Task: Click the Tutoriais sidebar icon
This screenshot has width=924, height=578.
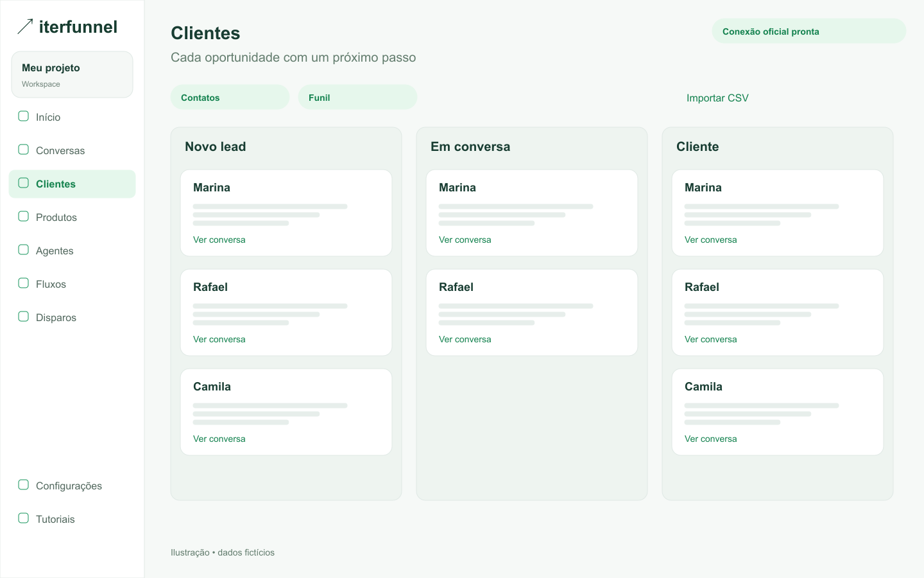Action: pos(24,518)
